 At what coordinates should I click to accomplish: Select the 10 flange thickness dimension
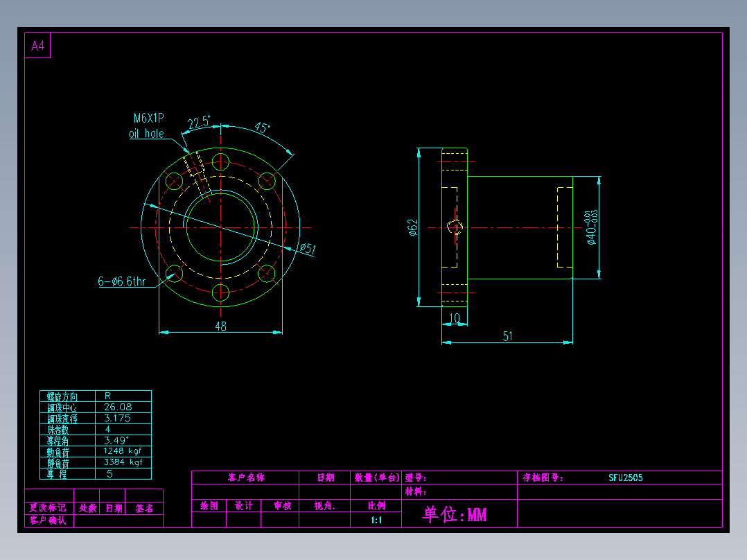[x=455, y=317]
